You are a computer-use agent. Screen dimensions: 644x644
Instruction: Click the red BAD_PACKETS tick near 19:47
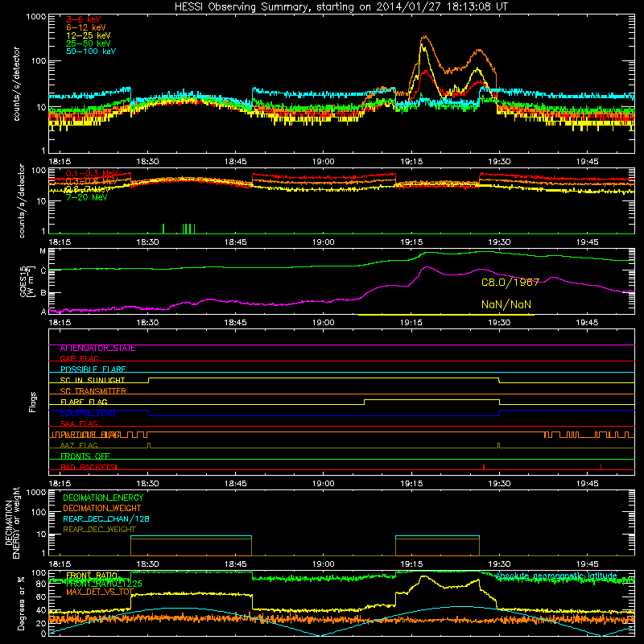point(601,467)
